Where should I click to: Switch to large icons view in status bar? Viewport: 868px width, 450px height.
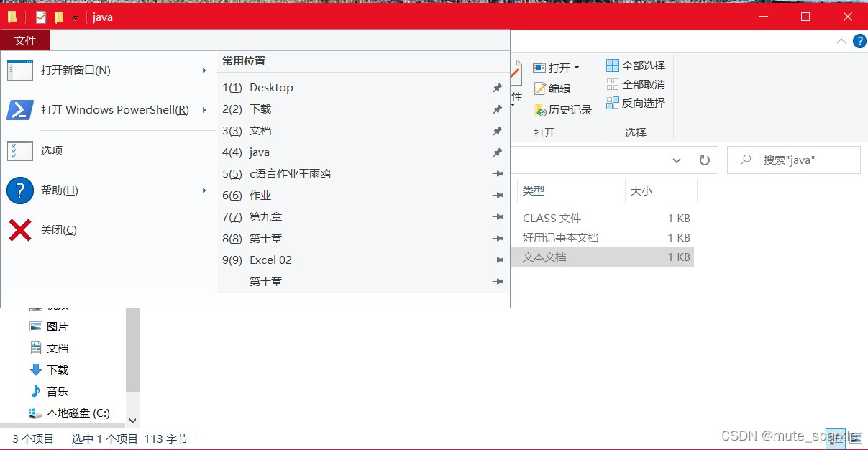point(855,438)
